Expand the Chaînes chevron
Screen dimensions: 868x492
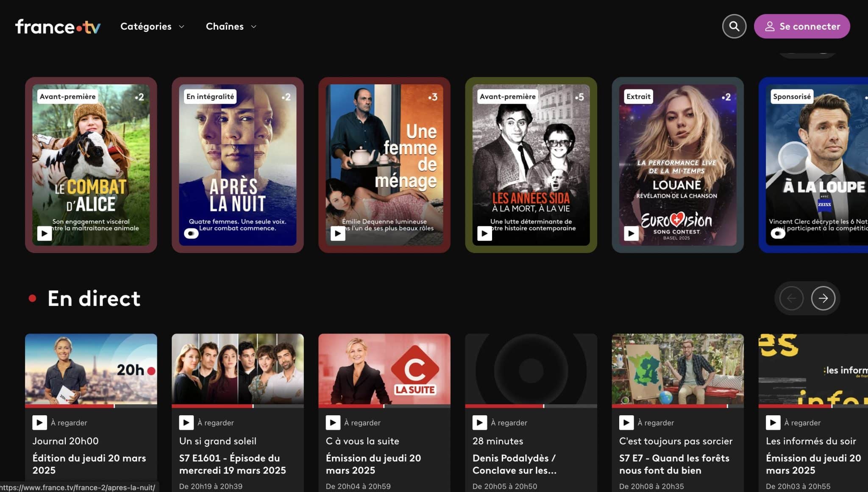click(253, 27)
